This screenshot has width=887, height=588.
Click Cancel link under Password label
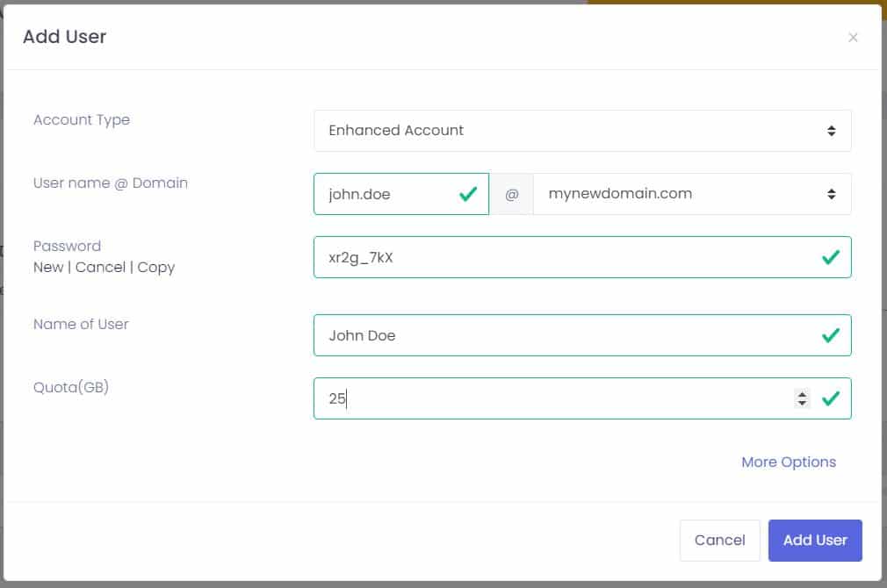100,267
